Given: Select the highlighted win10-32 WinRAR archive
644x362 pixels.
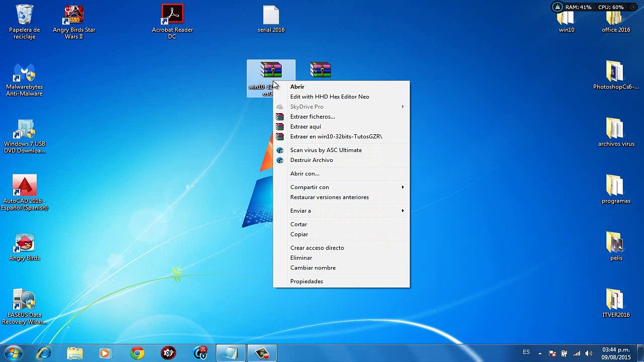Looking at the screenshot, I should [x=271, y=78].
